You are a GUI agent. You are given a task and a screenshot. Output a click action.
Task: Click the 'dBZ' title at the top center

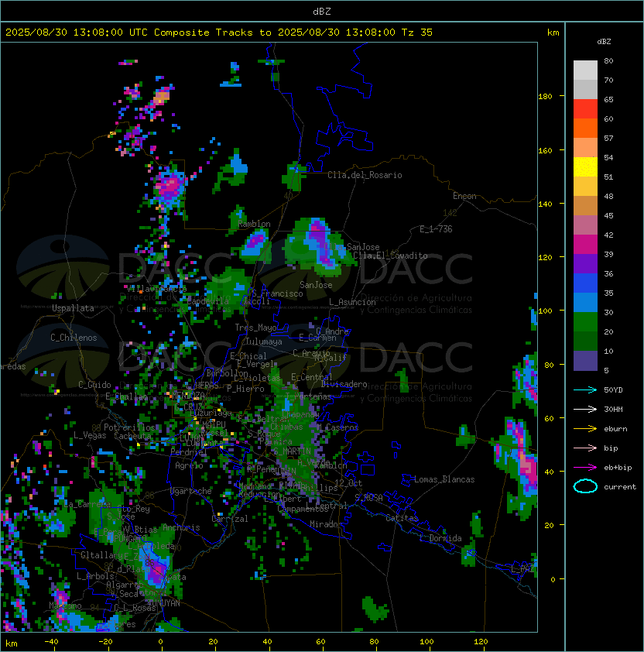[x=322, y=11]
